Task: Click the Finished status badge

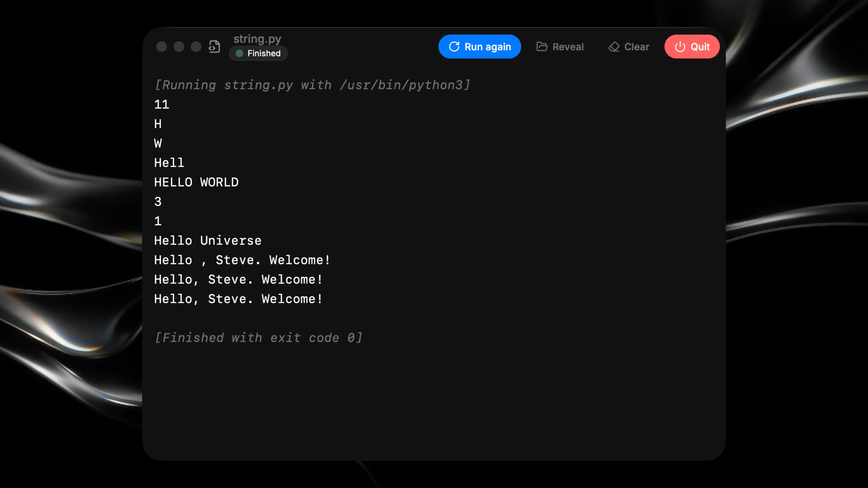Action: click(258, 53)
